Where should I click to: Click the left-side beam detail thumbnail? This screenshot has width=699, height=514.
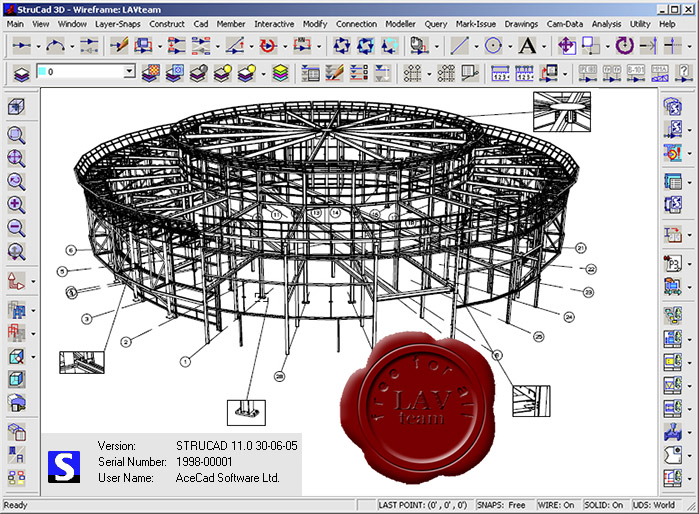(x=82, y=362)
